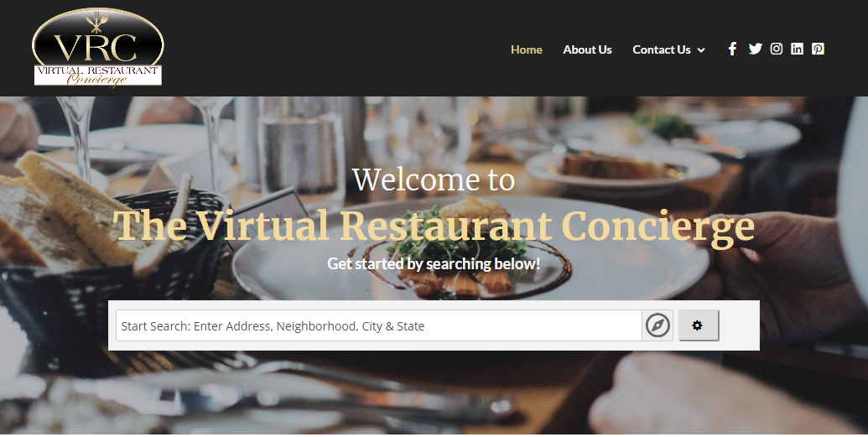Click the Virtual Restaurant Concierge logo banner text
The height and width of the screenshot is (437, 868).
98,75
